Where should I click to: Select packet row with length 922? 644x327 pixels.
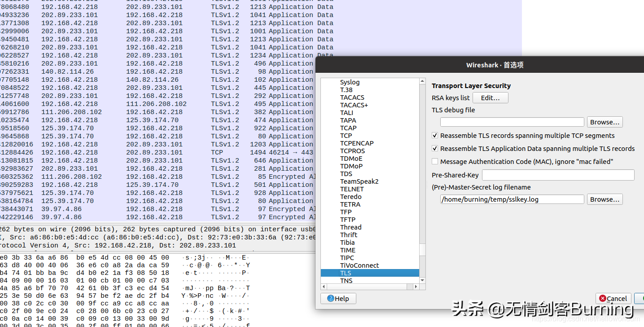[158, 128]
